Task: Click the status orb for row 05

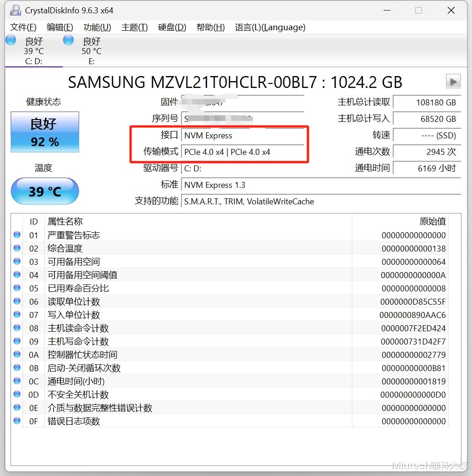Action: click(x=17, y=288)
